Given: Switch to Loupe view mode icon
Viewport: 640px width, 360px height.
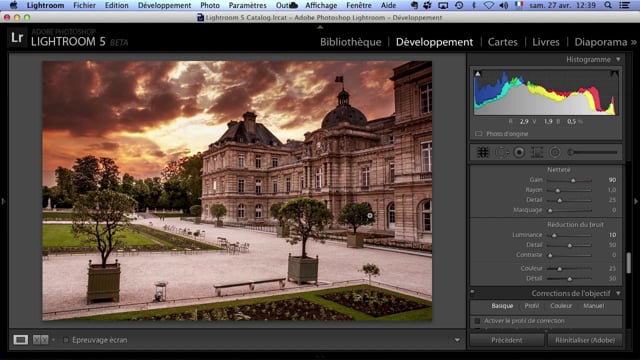Looking at the screenshot, I should point(20,340).
